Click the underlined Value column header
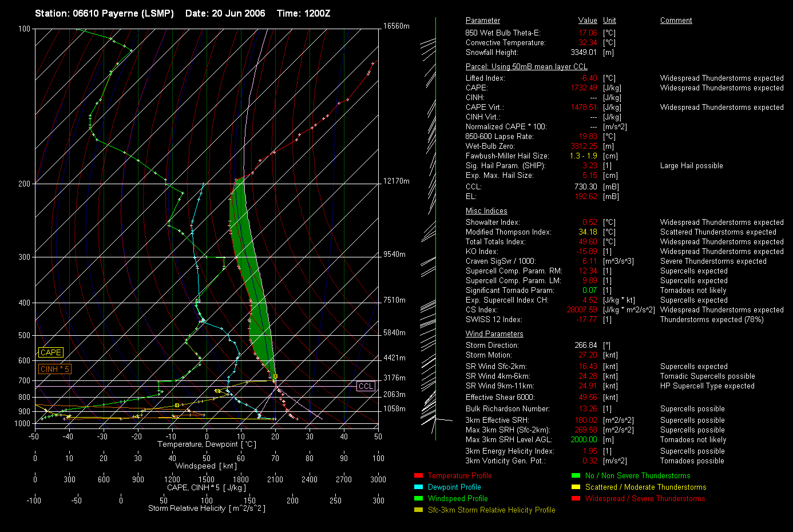Image resolution: width=793 pixels, height=532 pixels. tap(587, 21)
